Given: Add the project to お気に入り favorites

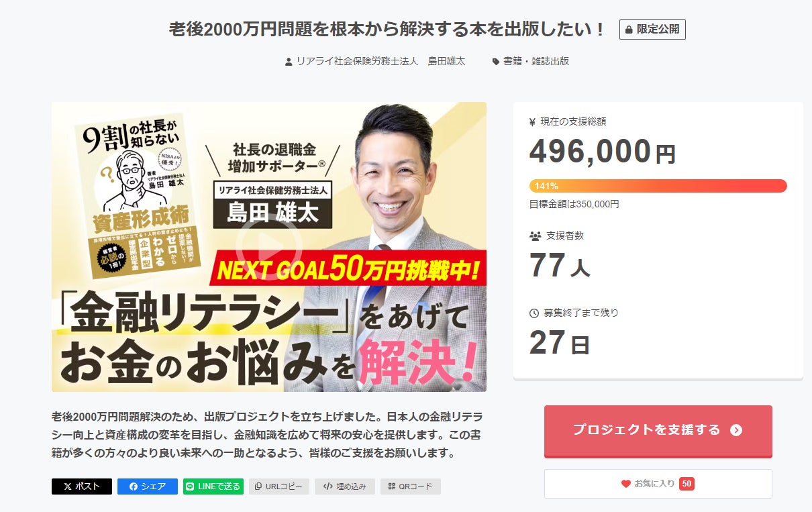Looking at the screenshot, I should pos(658,484).
